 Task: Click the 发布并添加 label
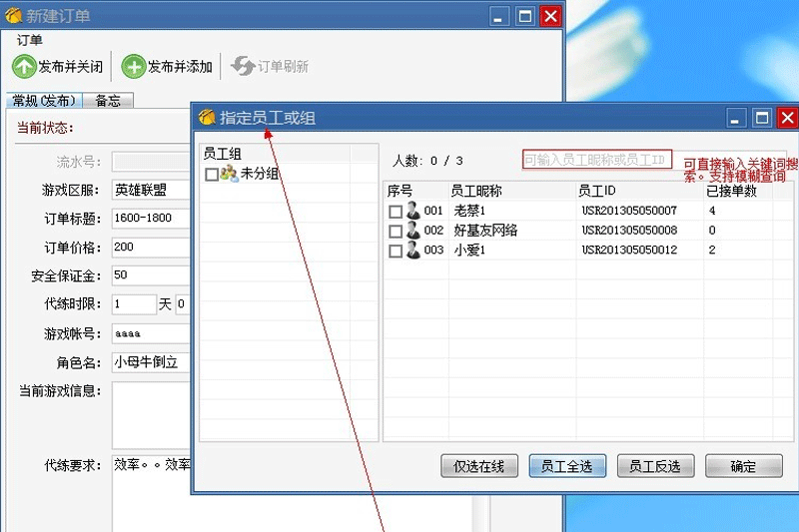[180, 67]
